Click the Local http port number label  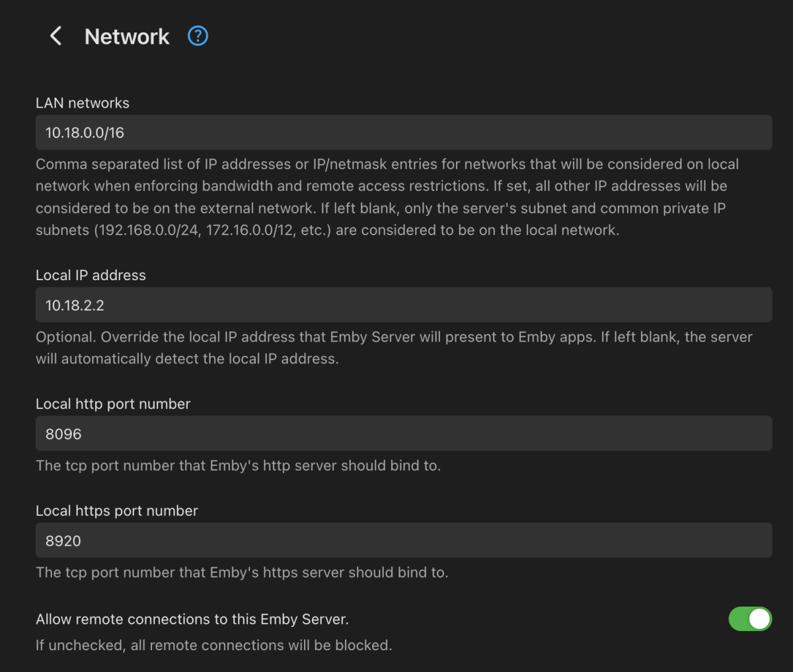[113, 404]
